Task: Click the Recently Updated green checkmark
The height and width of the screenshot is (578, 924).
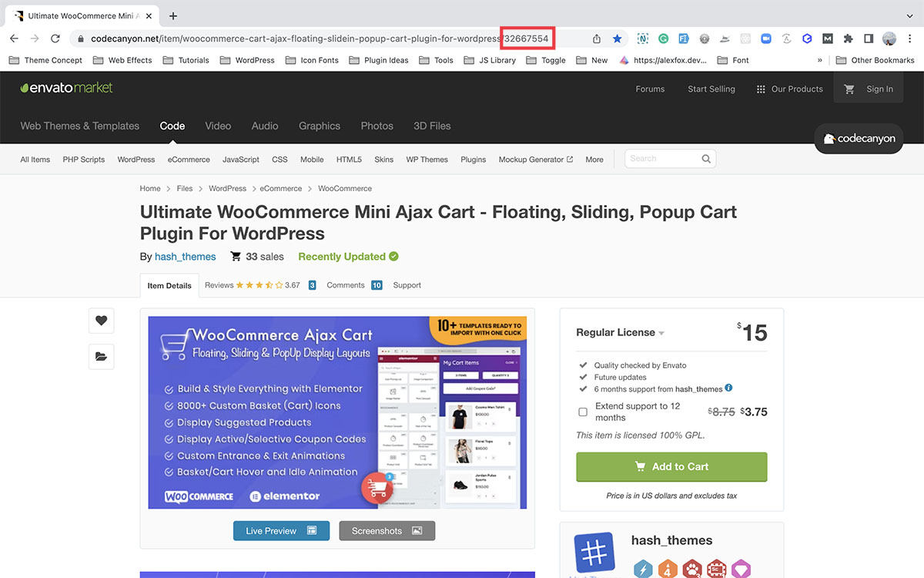Action: coord(394,257)
